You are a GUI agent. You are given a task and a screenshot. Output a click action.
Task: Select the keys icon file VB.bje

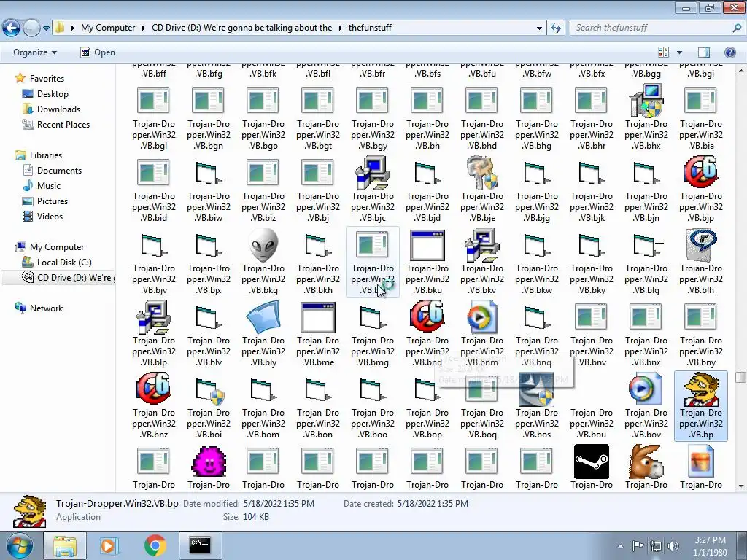coord(482,173)
